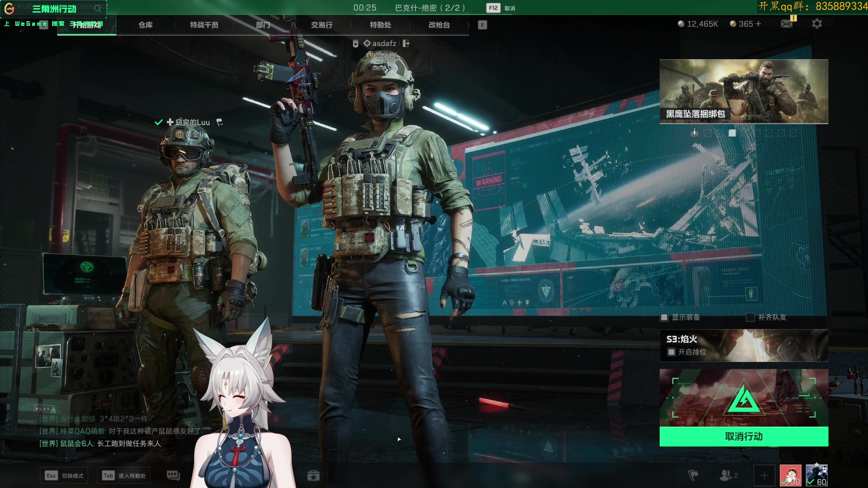868x488 pixels.
Task: Toggle the 补齐队友 fill teammates checkbox
Action: (750, 317)
